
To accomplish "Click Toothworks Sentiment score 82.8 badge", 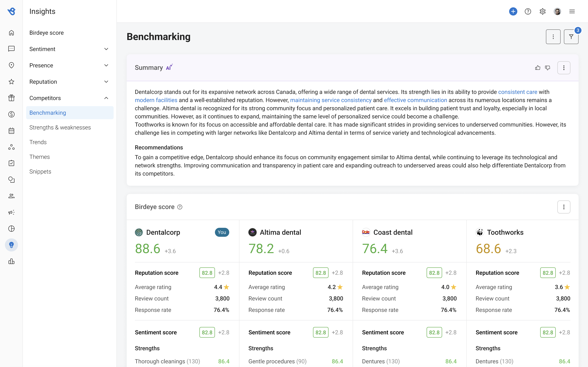I will (548, 333).
